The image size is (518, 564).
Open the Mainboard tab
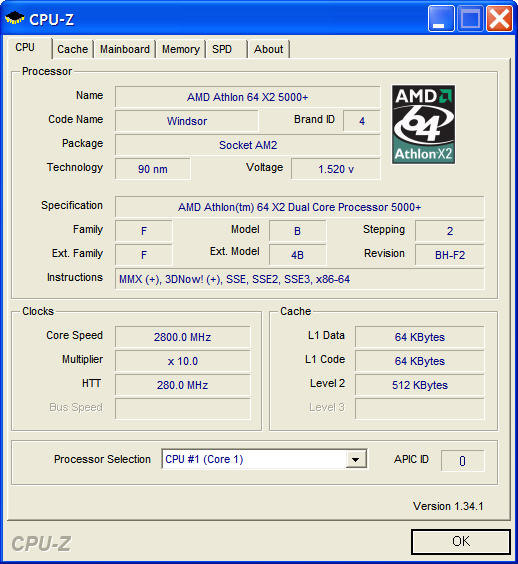tap(124, 49)
